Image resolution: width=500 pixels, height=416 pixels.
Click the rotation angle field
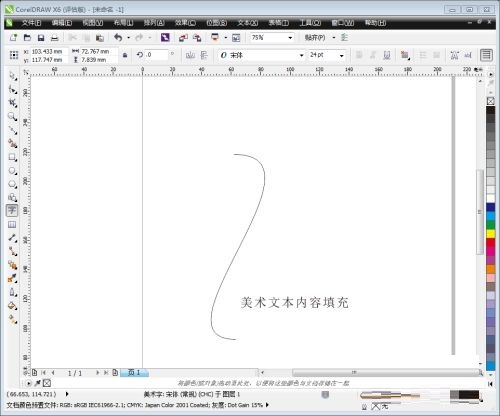(156, 55)
